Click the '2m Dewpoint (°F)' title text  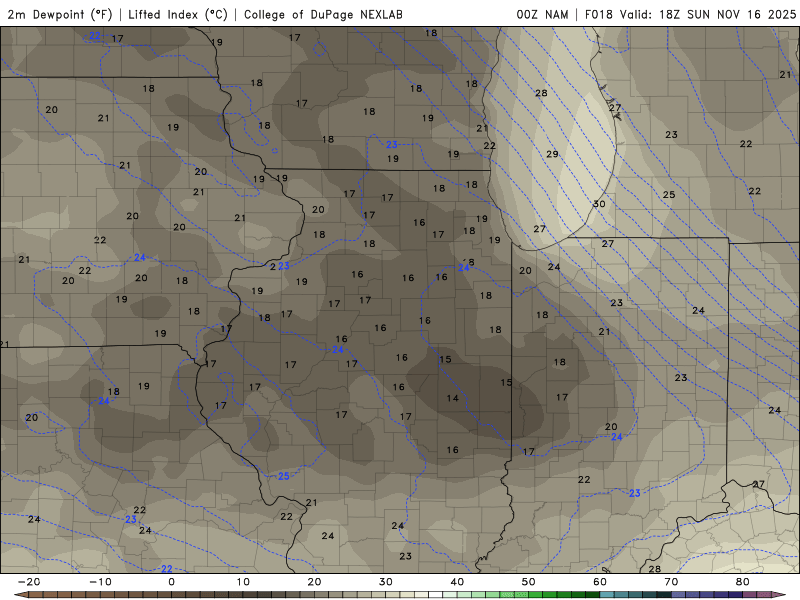[x=60, y=14]
